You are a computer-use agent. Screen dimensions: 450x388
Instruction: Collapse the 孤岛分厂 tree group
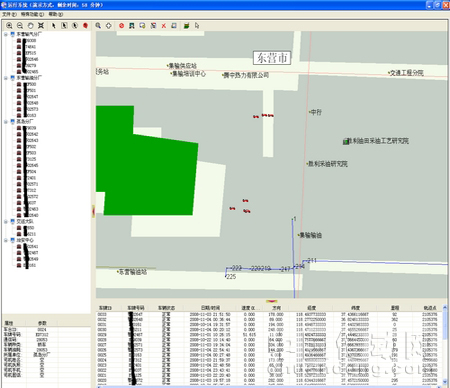pos(6,122)
